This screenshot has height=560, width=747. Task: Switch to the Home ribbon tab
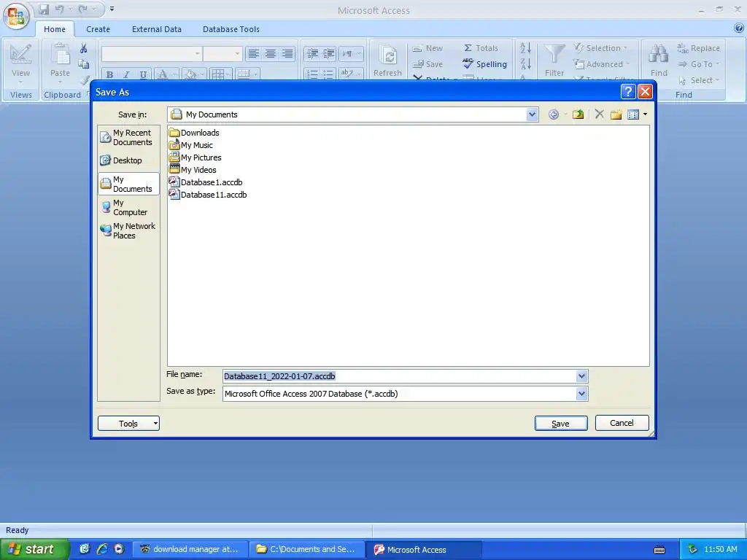[55, 29]
